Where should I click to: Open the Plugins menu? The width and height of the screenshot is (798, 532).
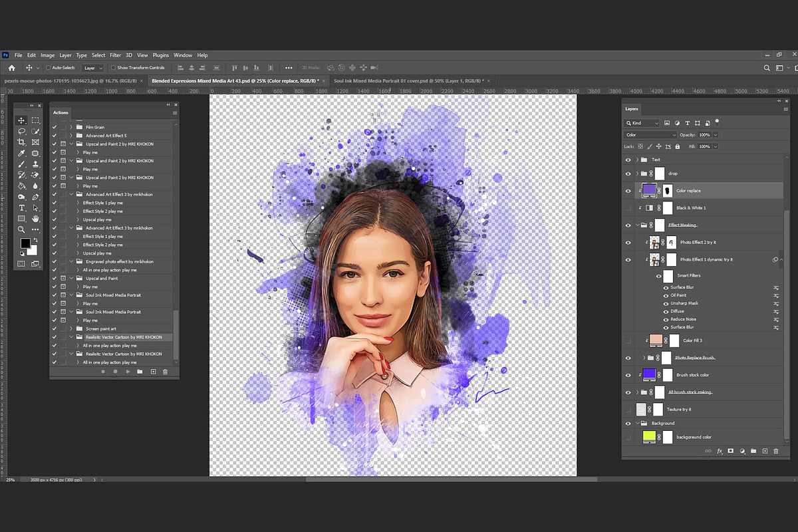click(161, 55)
